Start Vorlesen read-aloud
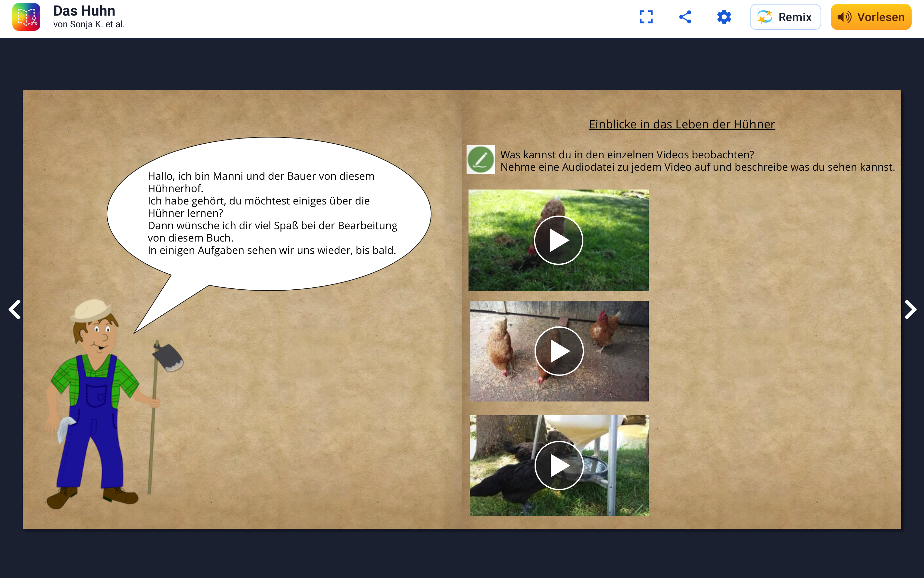Image resolution: width=924 pixels, height=578 pixels. tap(871, 17)
